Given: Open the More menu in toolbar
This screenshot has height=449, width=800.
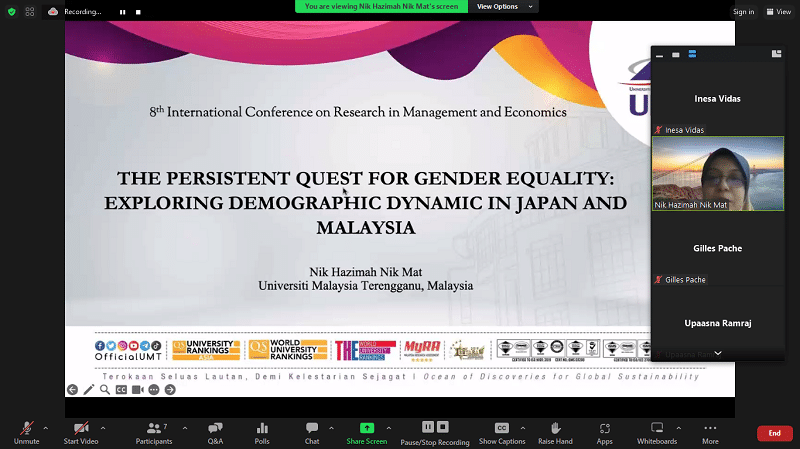Looking at the screenshot, I should click(x=710, y=432).
